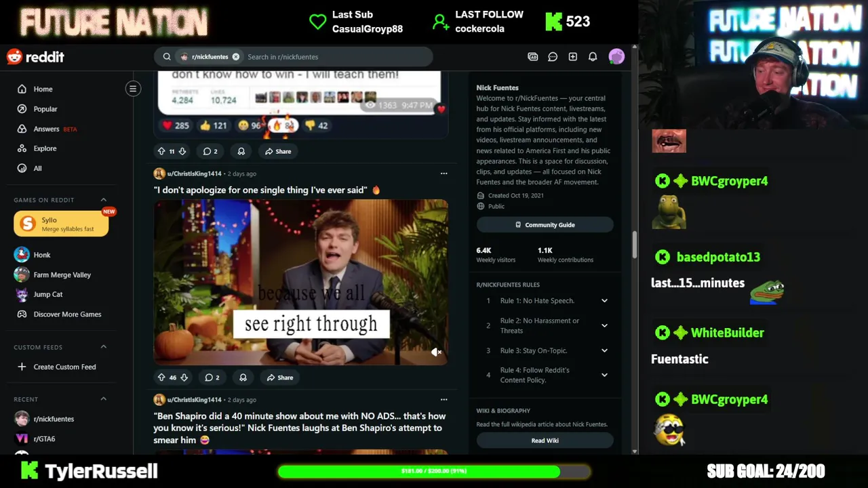Upvote the post with 11 votes
Screen dimensions: 868x488
click(x=161, y=151)
